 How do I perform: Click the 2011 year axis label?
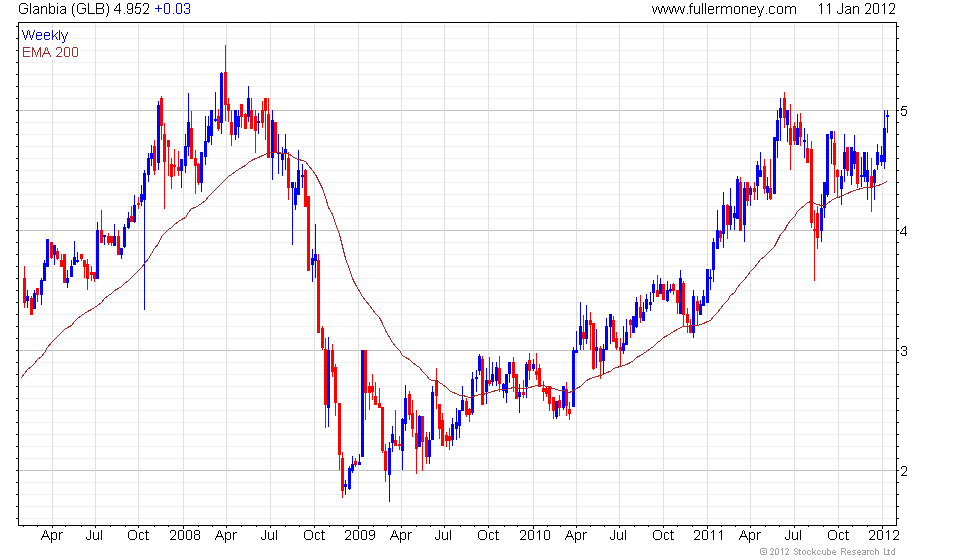click(708, 536)
